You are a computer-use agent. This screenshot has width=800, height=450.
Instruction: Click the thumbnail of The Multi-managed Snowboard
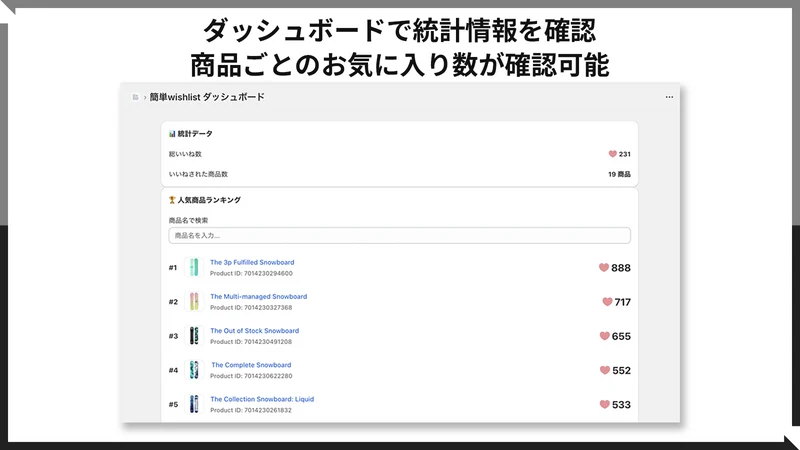tap(194, 302)
